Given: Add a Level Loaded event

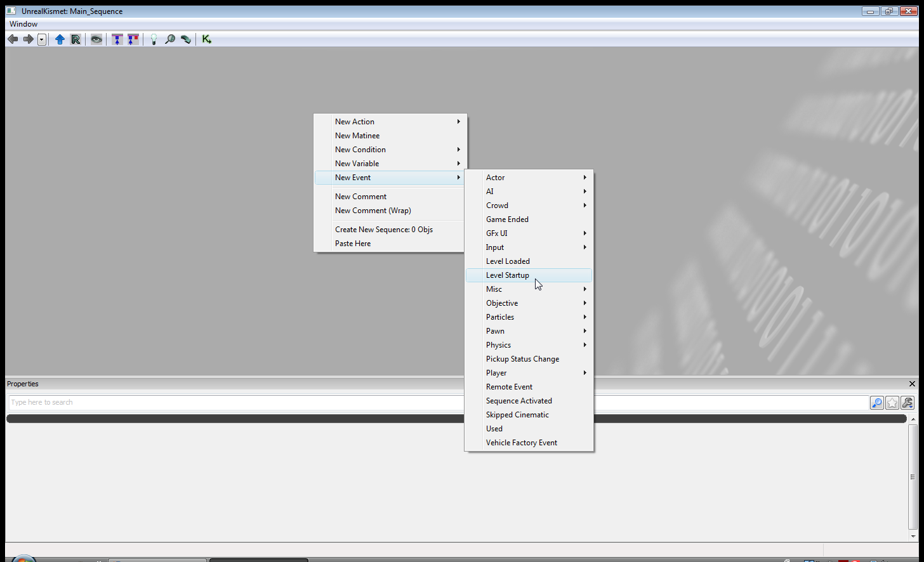Looking at the screenshot, I should (x=529, y=261).
